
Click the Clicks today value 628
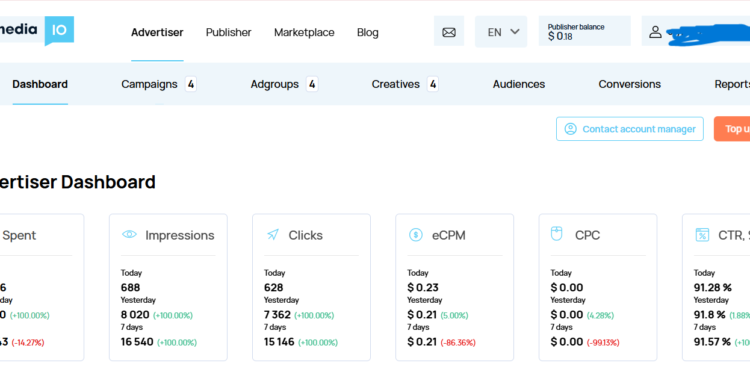274,287
